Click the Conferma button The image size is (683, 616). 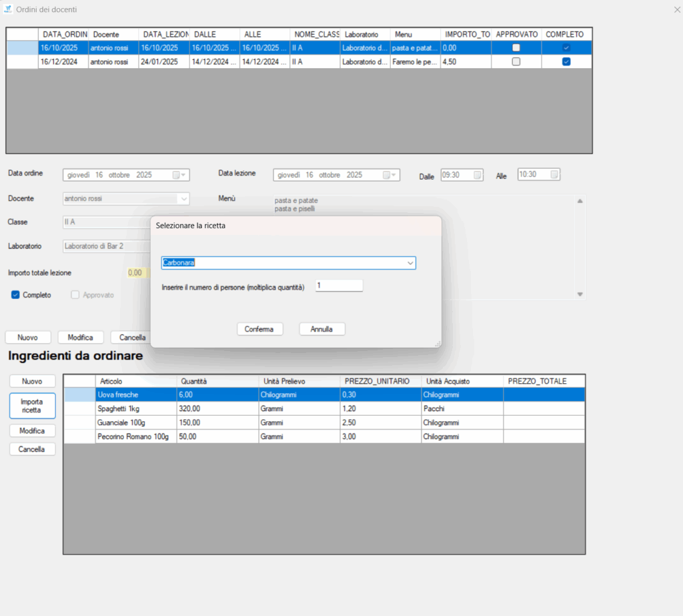click(260, 329)
